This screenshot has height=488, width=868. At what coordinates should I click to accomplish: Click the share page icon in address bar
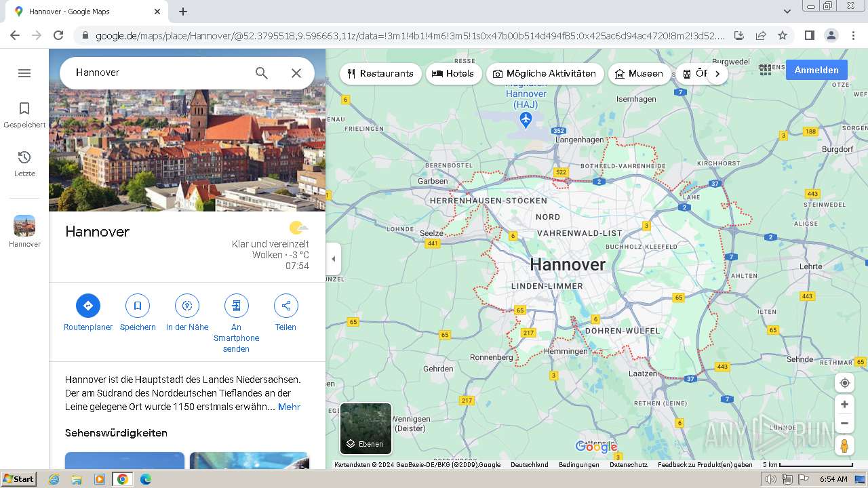coord(761,36)
